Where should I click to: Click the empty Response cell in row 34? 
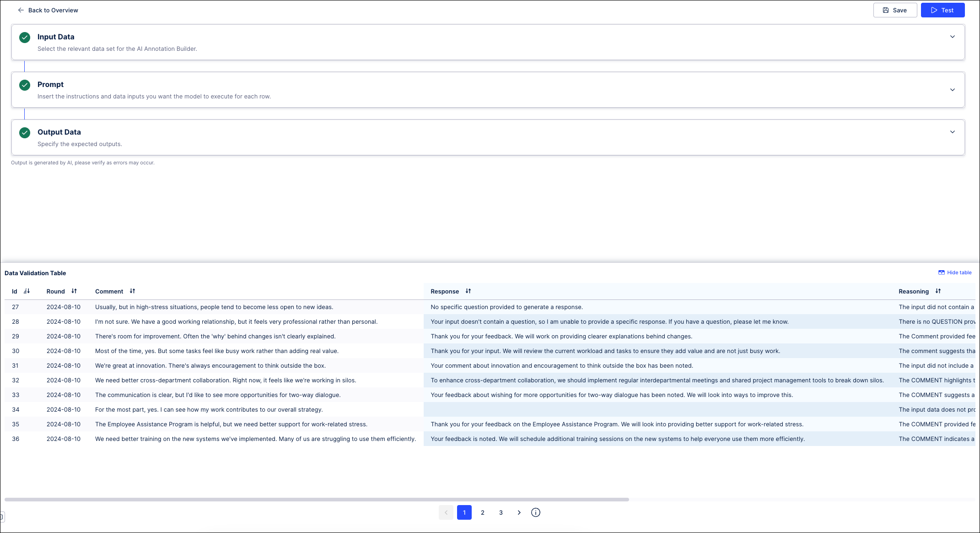(x=657, y=409)
